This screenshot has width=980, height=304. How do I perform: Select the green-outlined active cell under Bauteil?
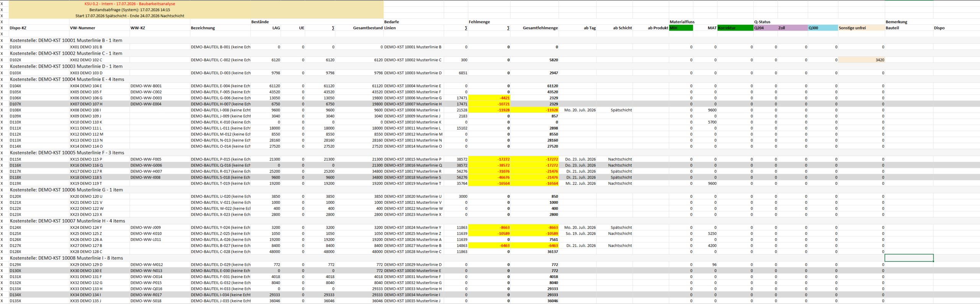(909, 258)
